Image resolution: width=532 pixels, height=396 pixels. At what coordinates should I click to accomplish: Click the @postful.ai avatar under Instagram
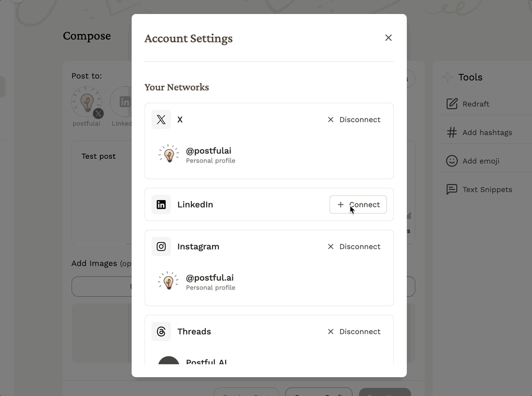[169, 281]
